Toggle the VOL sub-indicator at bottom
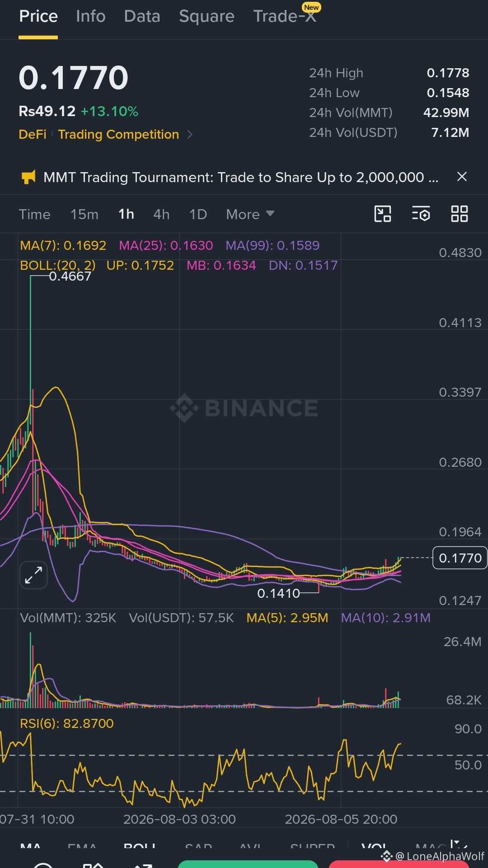Screen dimensions: 488x868 375,846
